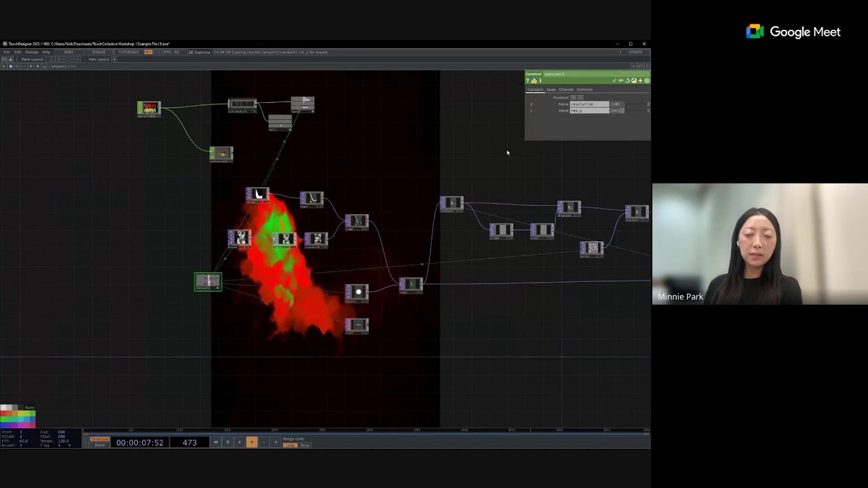The height and width of the screenshot is (488, 868).
Task: Click the 'resolution' name field
Action: coord(589,104)
